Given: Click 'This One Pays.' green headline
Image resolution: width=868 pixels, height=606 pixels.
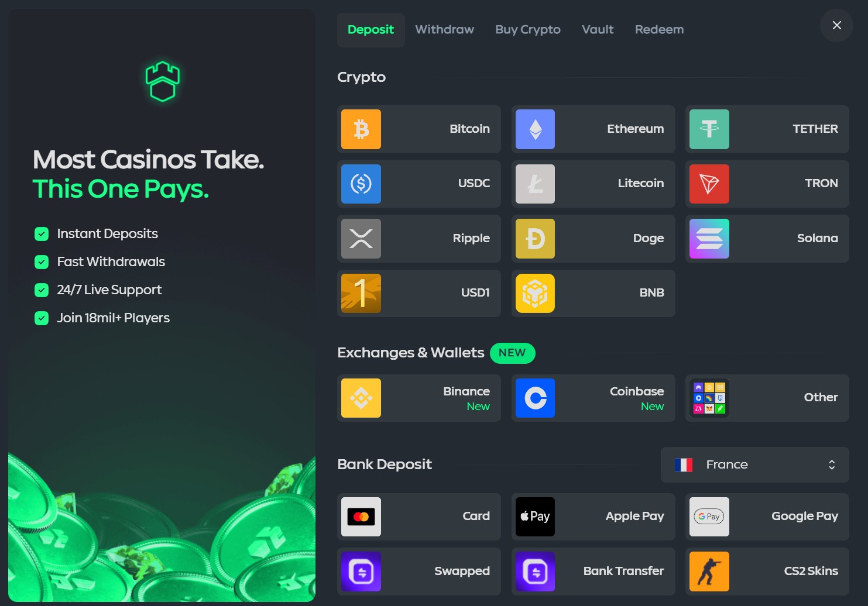Looking at the screenshot, I should click(121, 189).
